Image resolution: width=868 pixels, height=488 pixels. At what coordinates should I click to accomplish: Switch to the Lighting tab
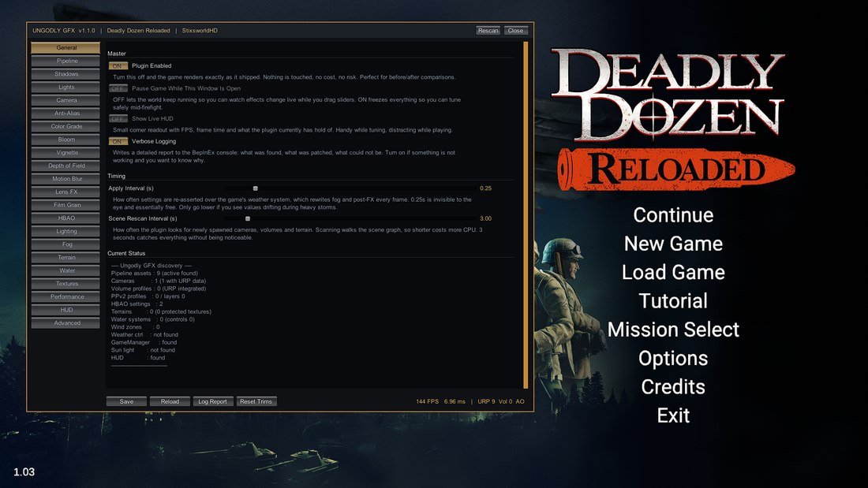tap(65, 231)
